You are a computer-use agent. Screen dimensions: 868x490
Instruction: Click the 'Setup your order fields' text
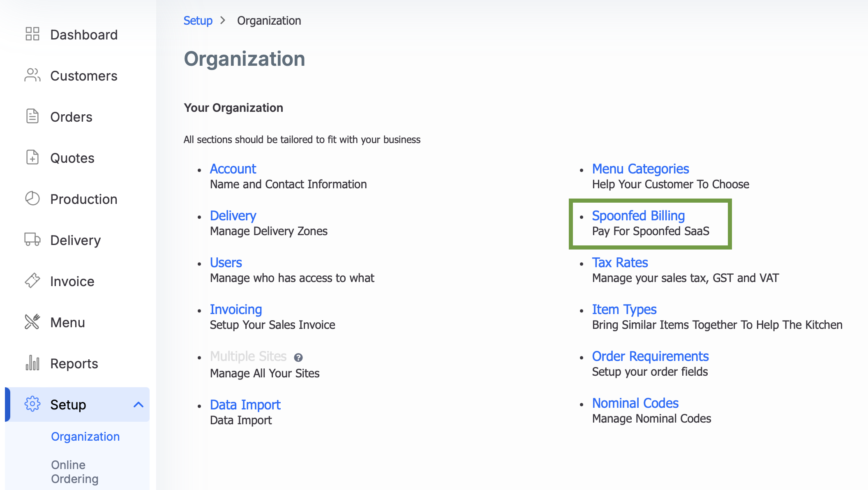coord(650,372)
